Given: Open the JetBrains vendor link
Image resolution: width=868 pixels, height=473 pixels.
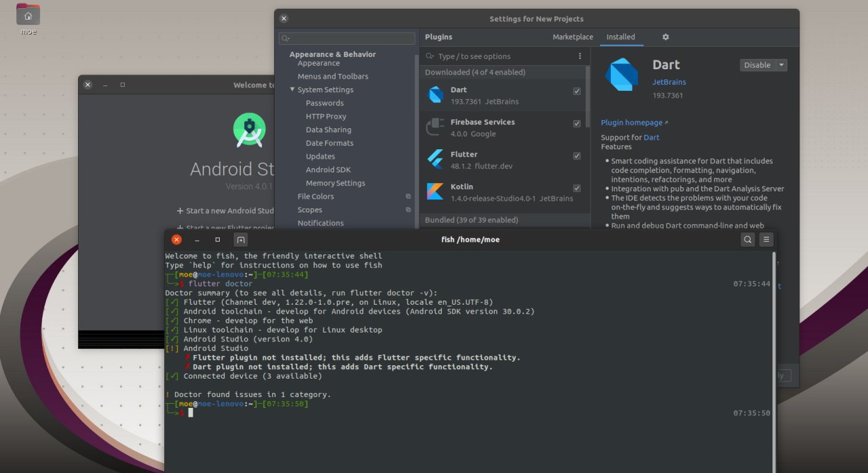Looking at the screenshot, I should 669,82.
